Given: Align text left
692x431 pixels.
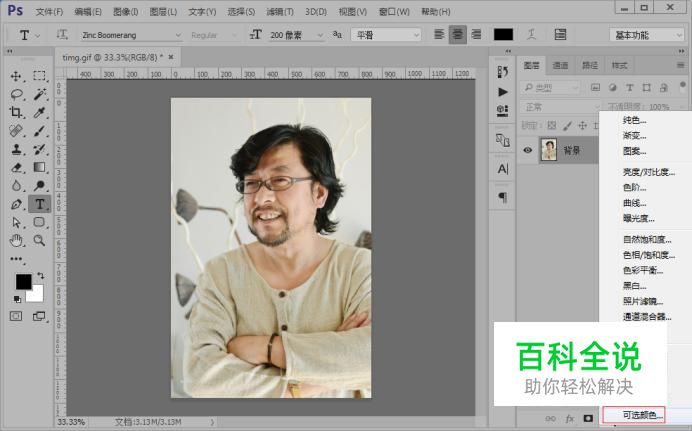Looking at the screenshot, I should coord(439,34).
